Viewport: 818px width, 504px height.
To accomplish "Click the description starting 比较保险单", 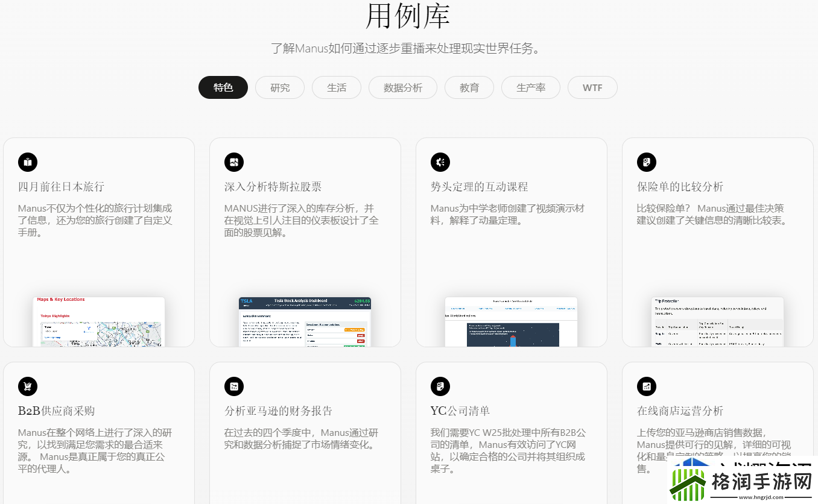I will click(x=712, y=215).
